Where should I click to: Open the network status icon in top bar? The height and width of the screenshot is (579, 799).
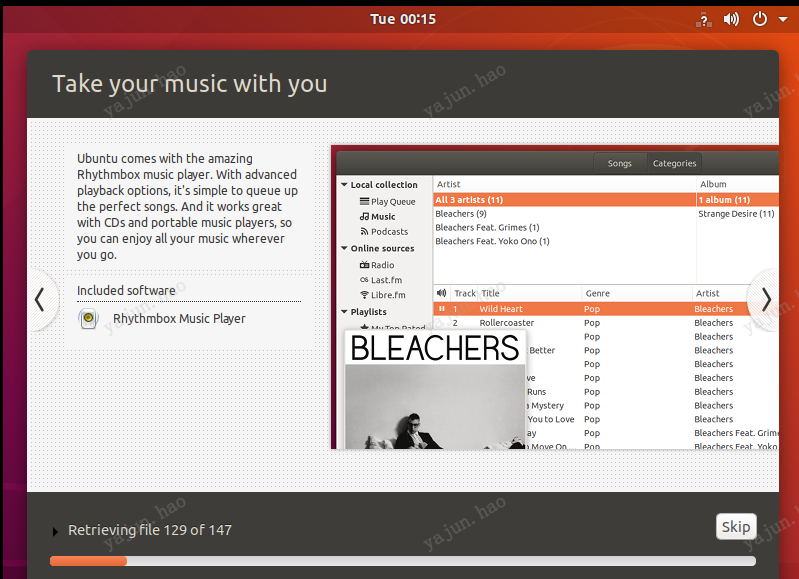704,20
